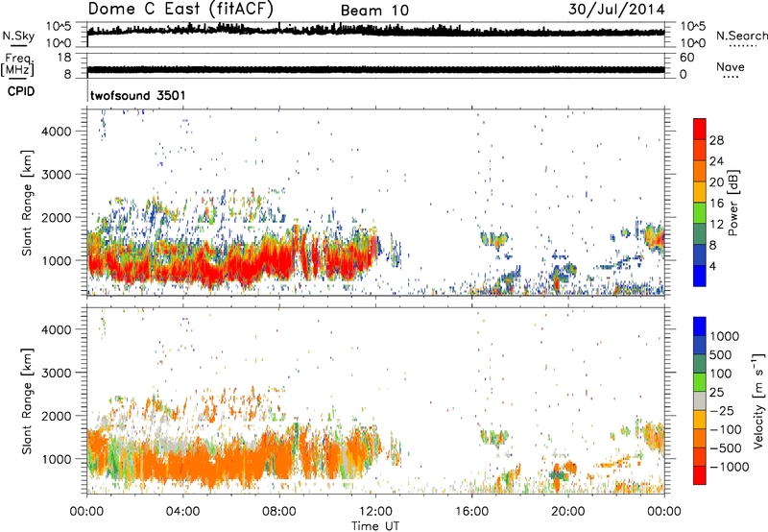The image size is (768, 532).
Task: Click the date '30/Jul/2014'
Action: (616, 10)
